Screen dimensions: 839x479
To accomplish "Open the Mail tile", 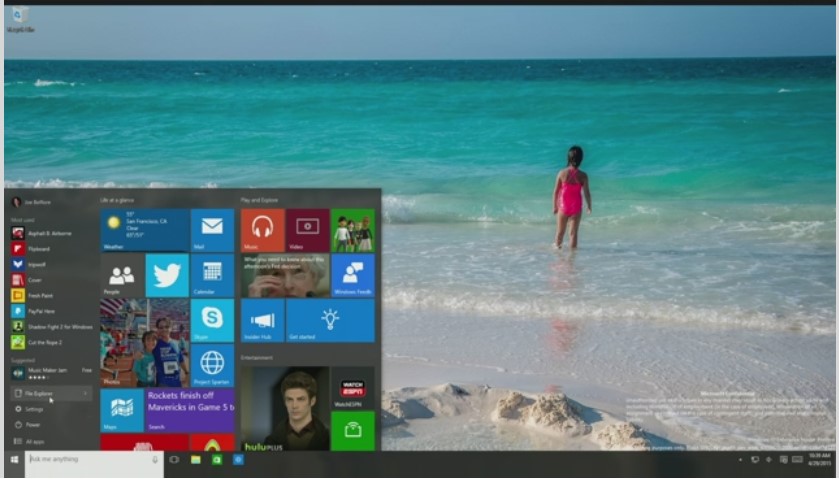I will coord(212,229).
